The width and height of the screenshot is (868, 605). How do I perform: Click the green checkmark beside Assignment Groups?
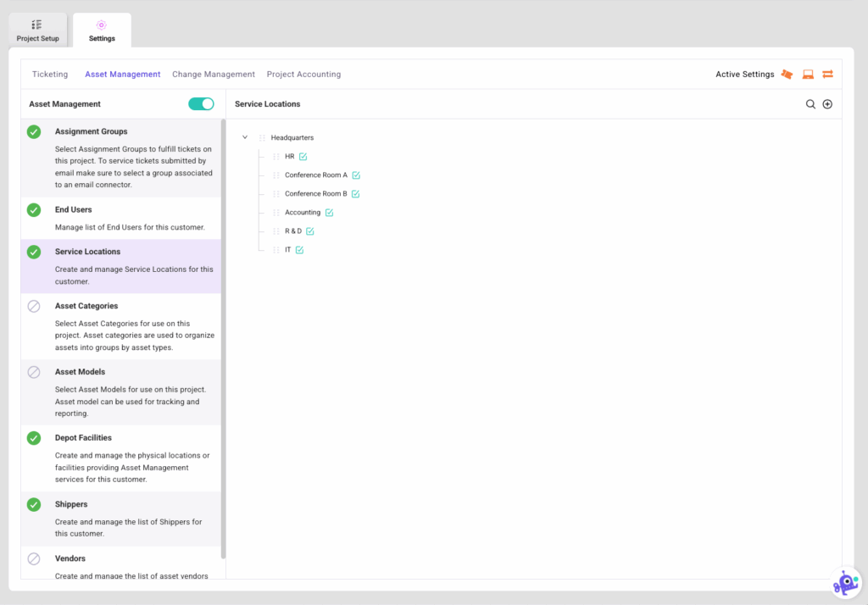tap(34, 131)
